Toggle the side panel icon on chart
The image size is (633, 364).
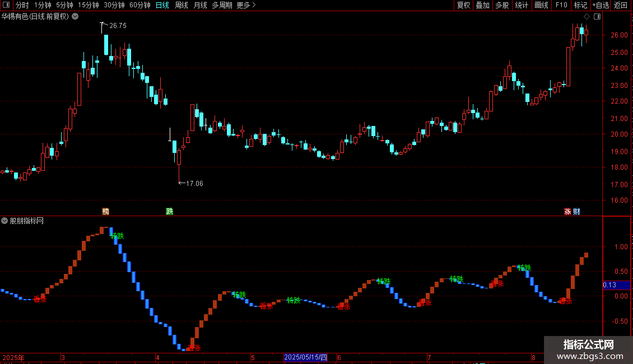pos(597,17)
